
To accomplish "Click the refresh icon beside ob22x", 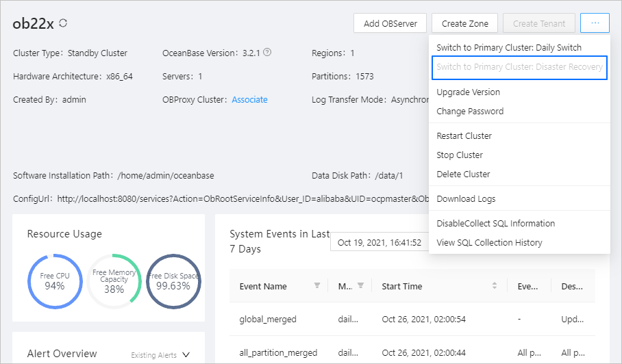I will [x=63, y=23].
